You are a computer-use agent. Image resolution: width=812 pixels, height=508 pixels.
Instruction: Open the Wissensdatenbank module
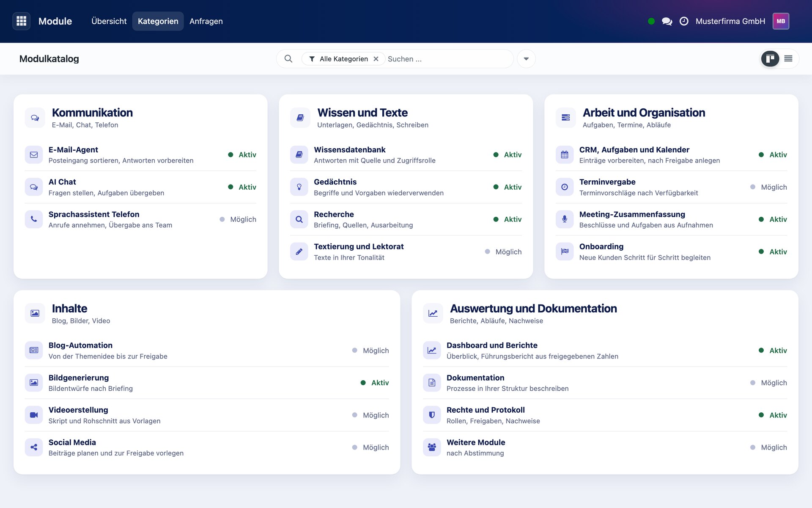[406, 155]
